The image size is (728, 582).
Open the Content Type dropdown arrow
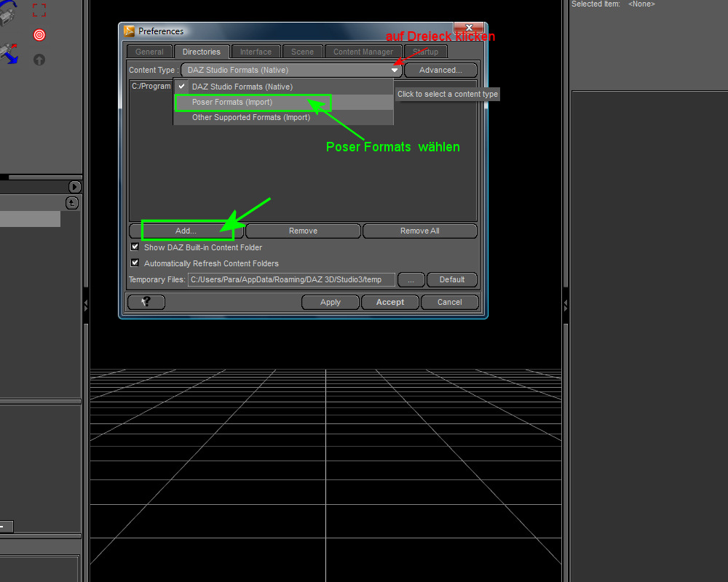pos(394,70)
